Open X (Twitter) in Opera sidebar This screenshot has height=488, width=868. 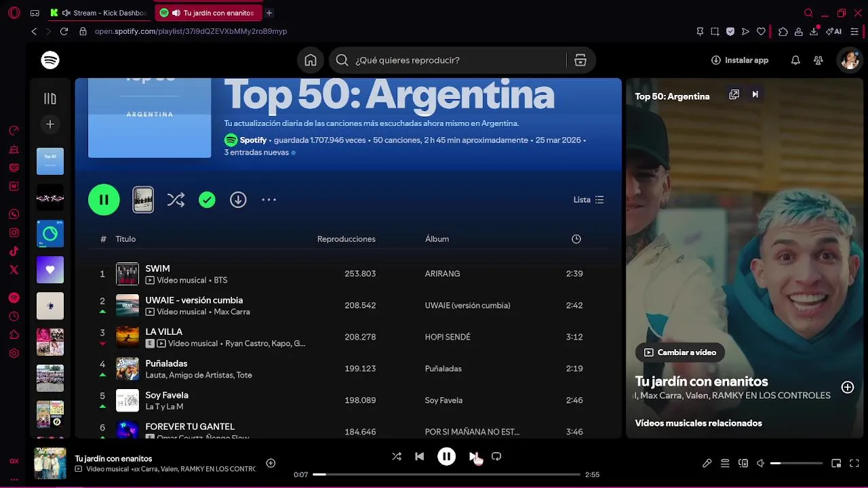coord(14,270)
